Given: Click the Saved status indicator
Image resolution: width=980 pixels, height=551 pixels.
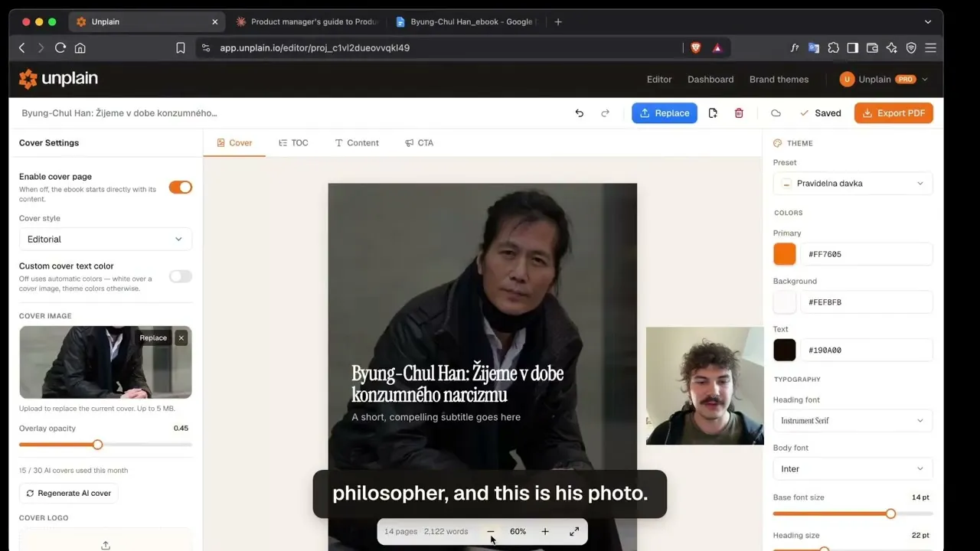Looking at the screenshot, I should 820,113.
